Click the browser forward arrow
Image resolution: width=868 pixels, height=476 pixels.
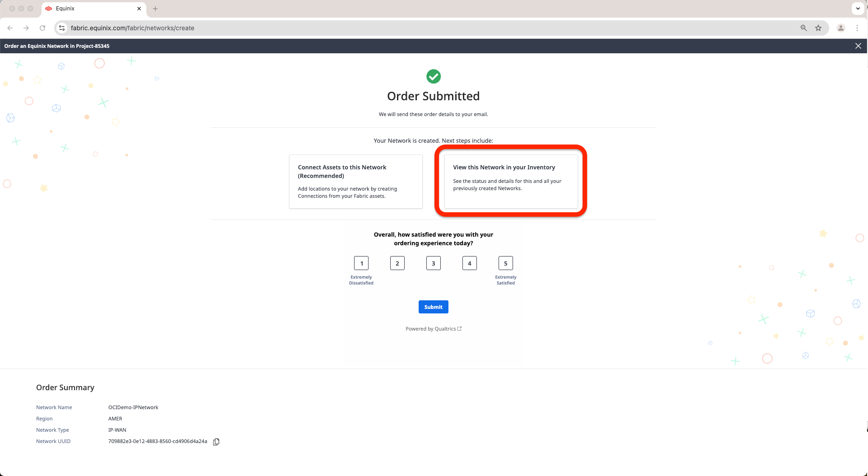tap(26, 28)
